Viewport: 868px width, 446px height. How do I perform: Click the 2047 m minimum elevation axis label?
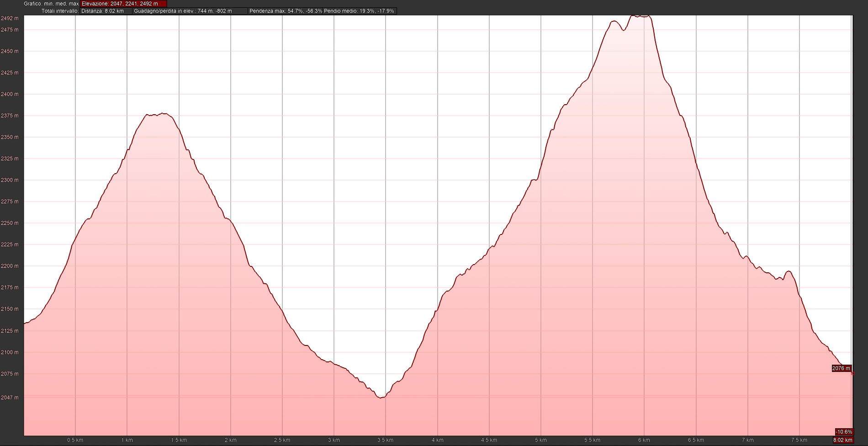10,398
